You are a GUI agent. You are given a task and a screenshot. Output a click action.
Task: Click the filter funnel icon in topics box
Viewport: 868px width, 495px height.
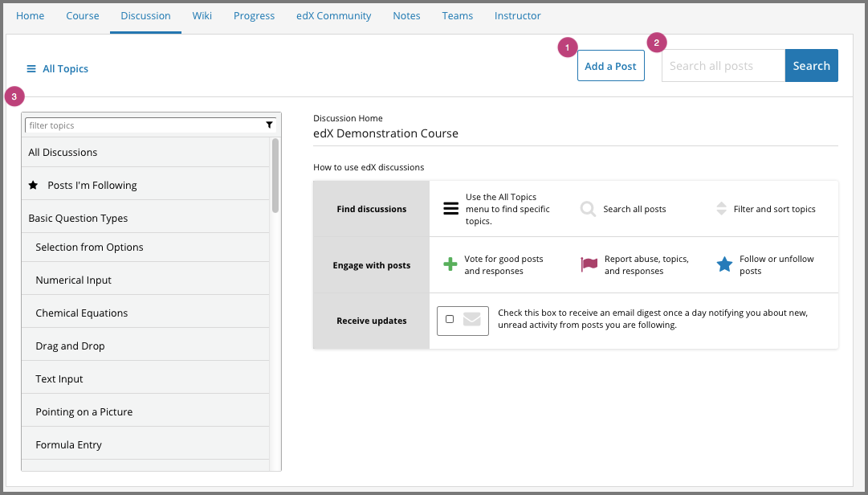coord(270,125)
